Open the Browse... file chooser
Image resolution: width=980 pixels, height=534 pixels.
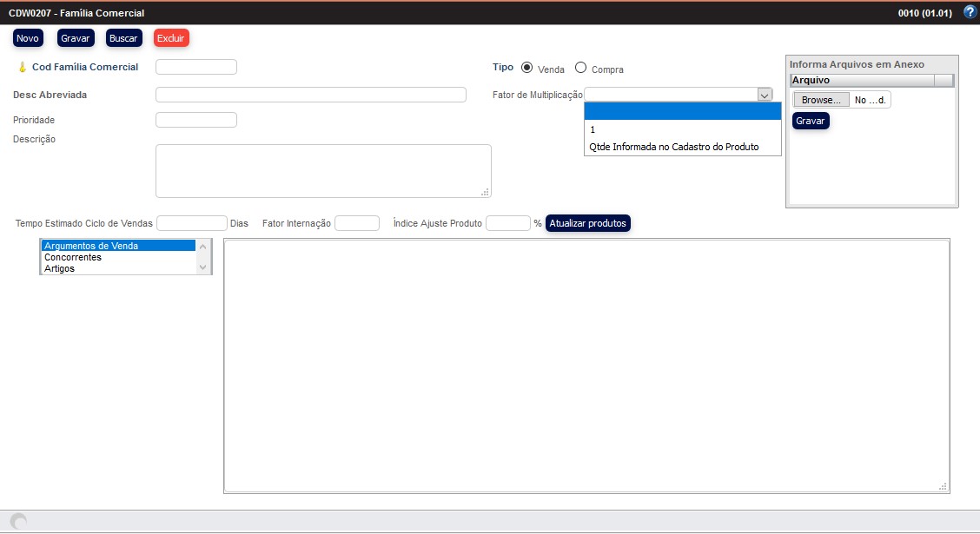821,100
